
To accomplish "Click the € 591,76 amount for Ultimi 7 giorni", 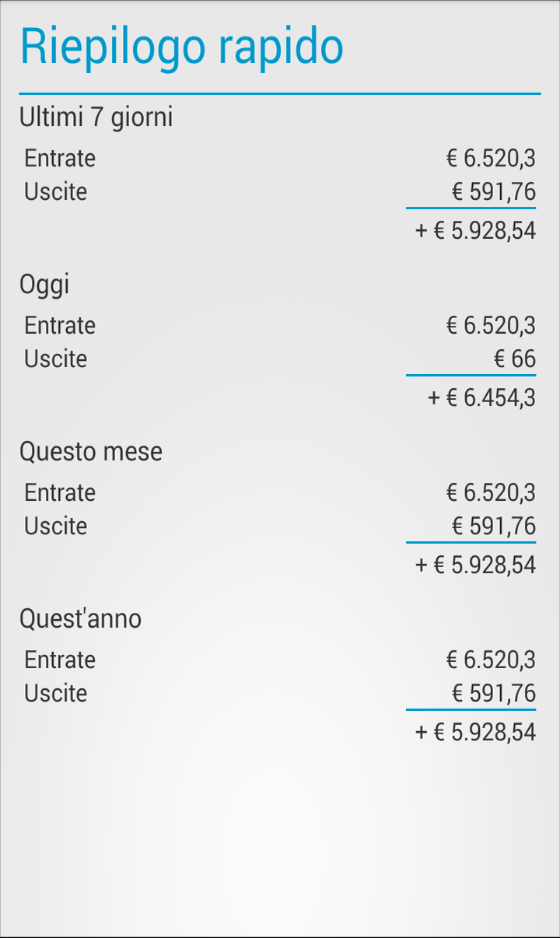I will [494, 191].
